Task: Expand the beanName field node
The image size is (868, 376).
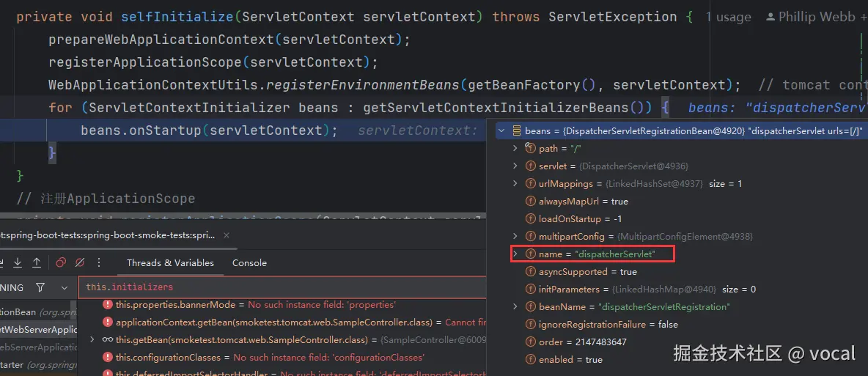Action: pos(515,307)
